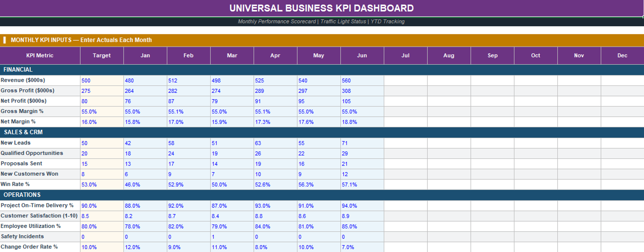The height and width of the screenshot is (252, 644).
Task: Click the Oct column header
Action: click(536, 55)
